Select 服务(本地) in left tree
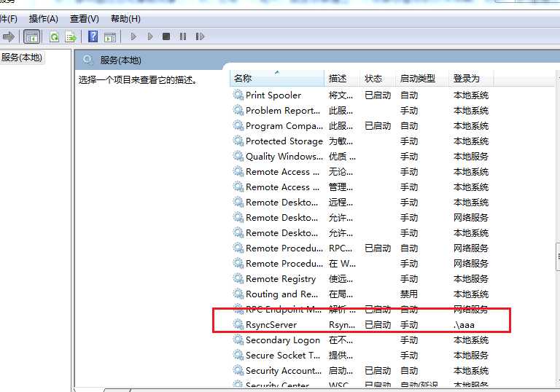Screen dimensions: 560x392 pos(22,57)
